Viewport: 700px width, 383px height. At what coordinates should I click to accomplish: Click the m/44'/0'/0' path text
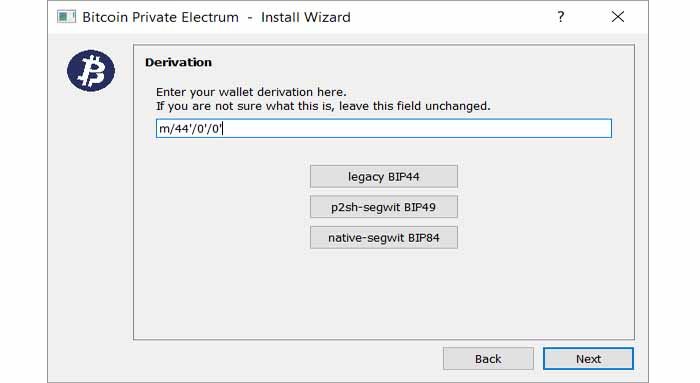pos(191,129)
